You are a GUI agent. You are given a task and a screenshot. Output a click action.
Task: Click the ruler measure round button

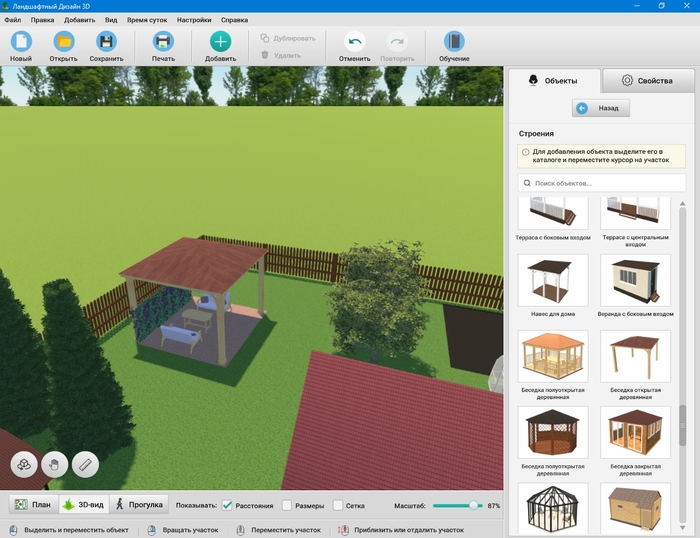point(85,464)
